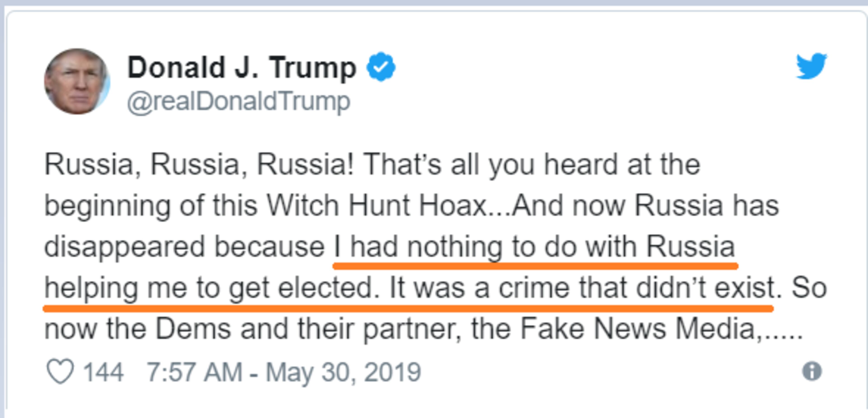Click the word "Dems" in the tweet
Viewport: 868px width, 418px height.
coord(193,329)
